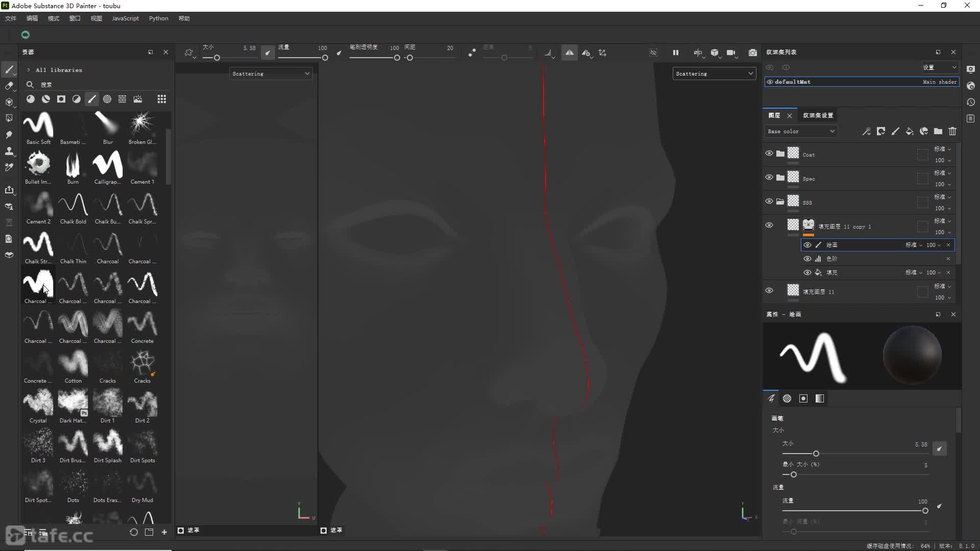980x551 pixels.
Task: Add a fill layer icon
Action: point(910,132)
